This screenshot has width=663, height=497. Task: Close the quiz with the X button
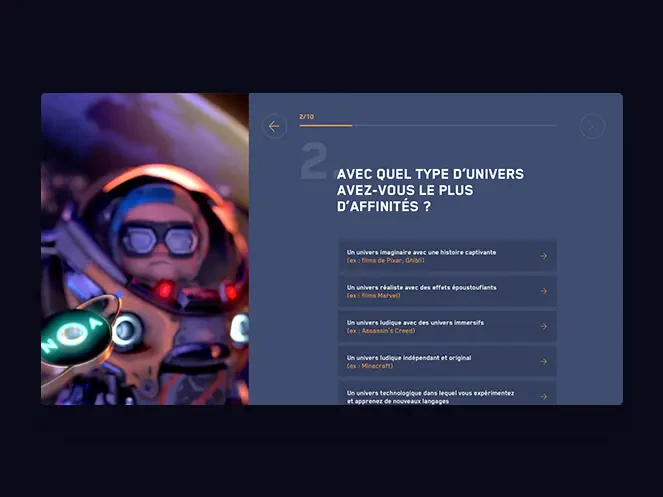[x=593, y=126]
